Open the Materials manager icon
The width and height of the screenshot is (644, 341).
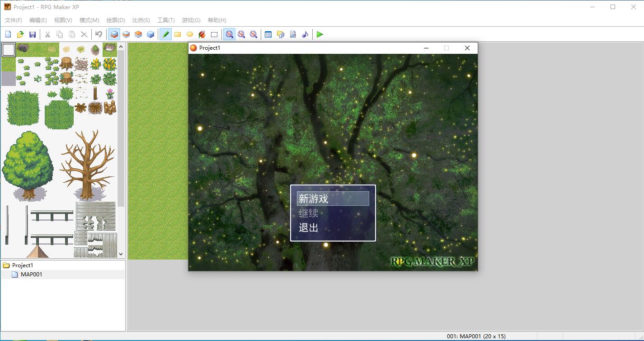point(281,34)
